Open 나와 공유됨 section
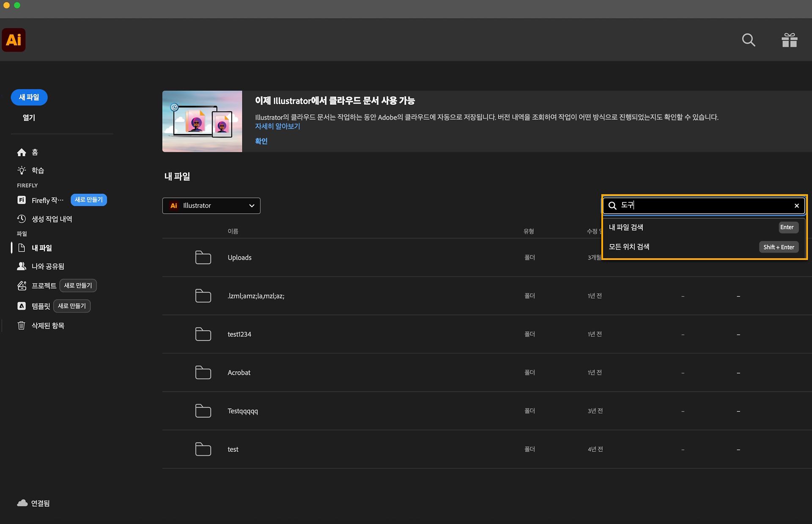Viewport: 812px width, 524px height. click(48, 266)
